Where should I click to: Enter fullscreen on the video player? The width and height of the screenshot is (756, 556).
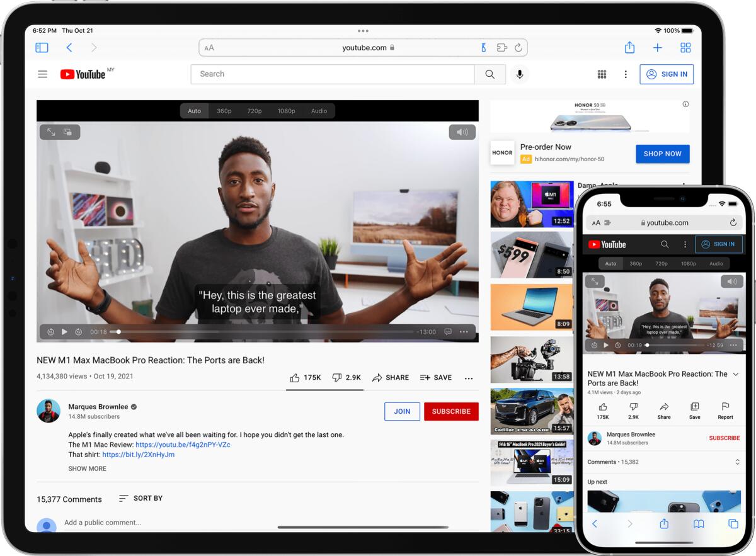pyautogui.click(x=50, y=132)
